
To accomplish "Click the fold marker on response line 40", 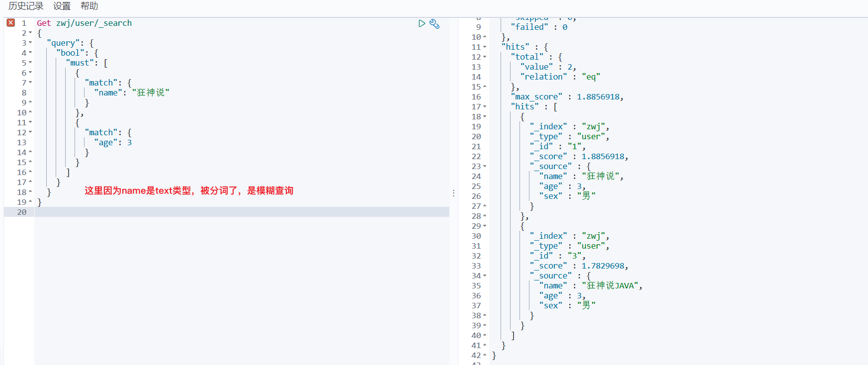I will [x=485, y=335].
